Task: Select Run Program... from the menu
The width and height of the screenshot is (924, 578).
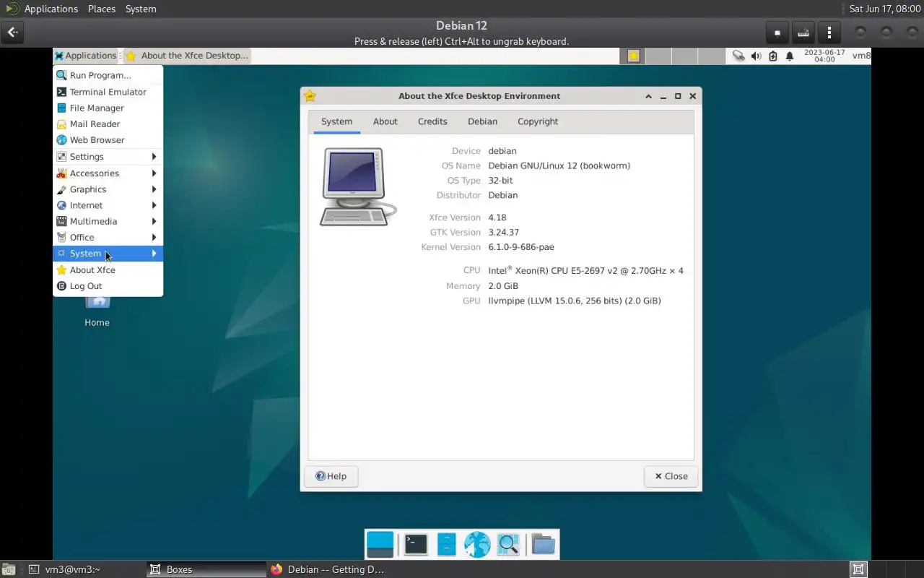Action: point(108,75)
